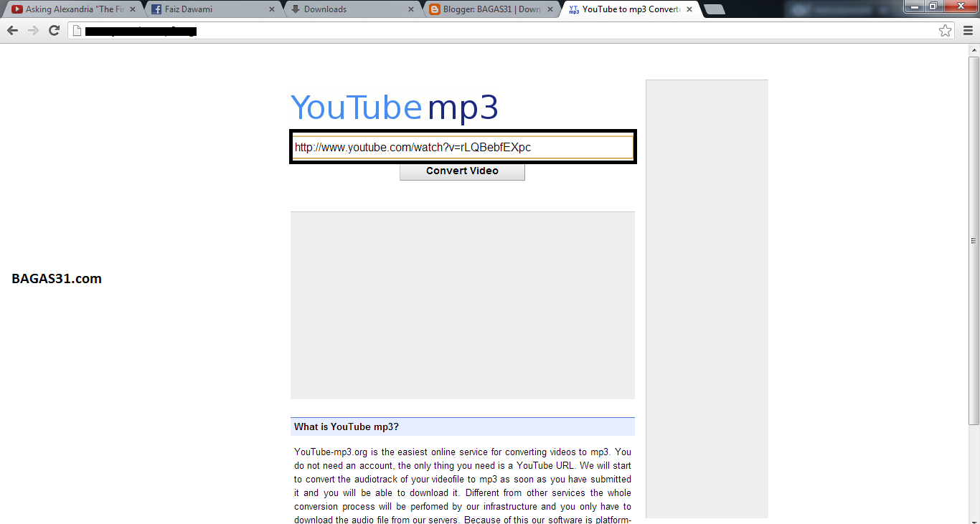Click the page reload icon
The image size is (980, 524).
tap(53, 31)
